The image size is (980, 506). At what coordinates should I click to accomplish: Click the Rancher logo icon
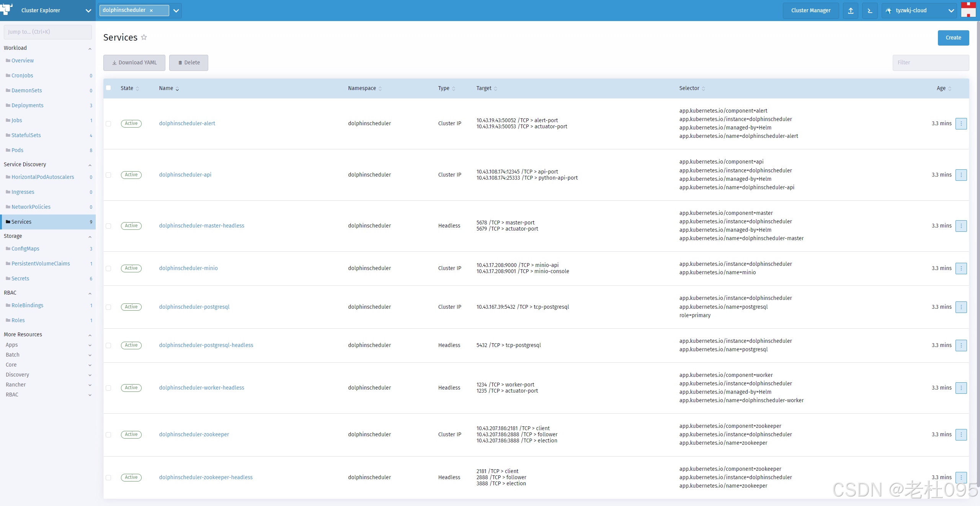coord(7,9)
